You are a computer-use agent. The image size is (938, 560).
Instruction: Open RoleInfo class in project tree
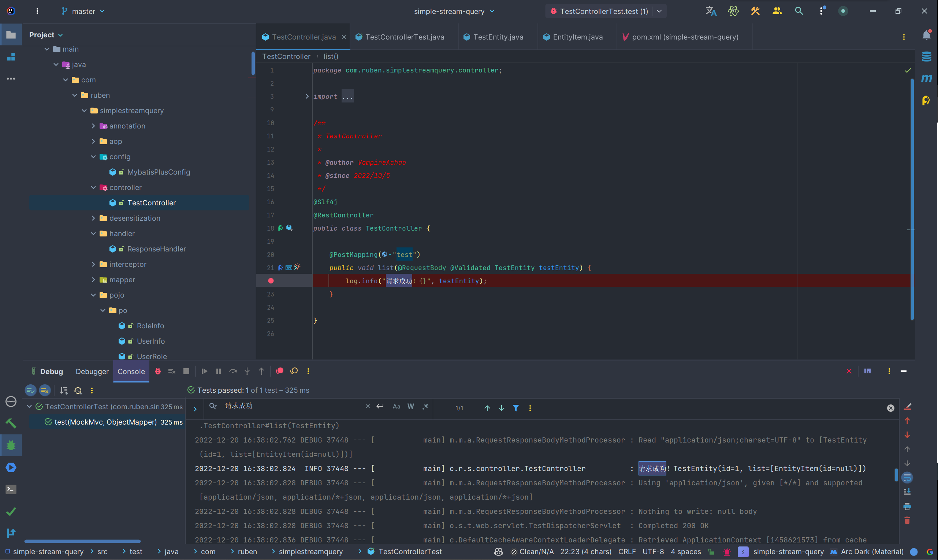pos(150,326)
